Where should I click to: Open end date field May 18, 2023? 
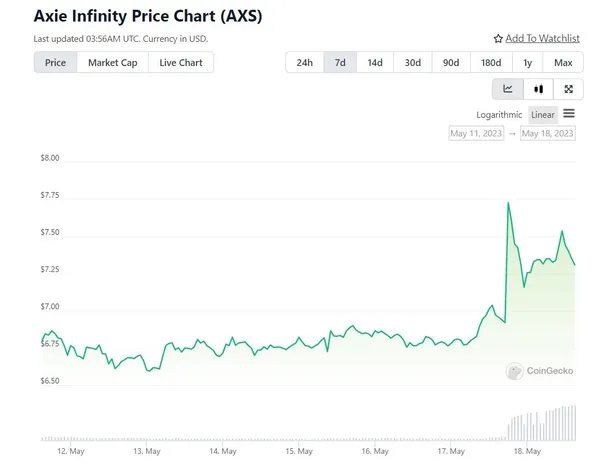[x=548, y=133]
